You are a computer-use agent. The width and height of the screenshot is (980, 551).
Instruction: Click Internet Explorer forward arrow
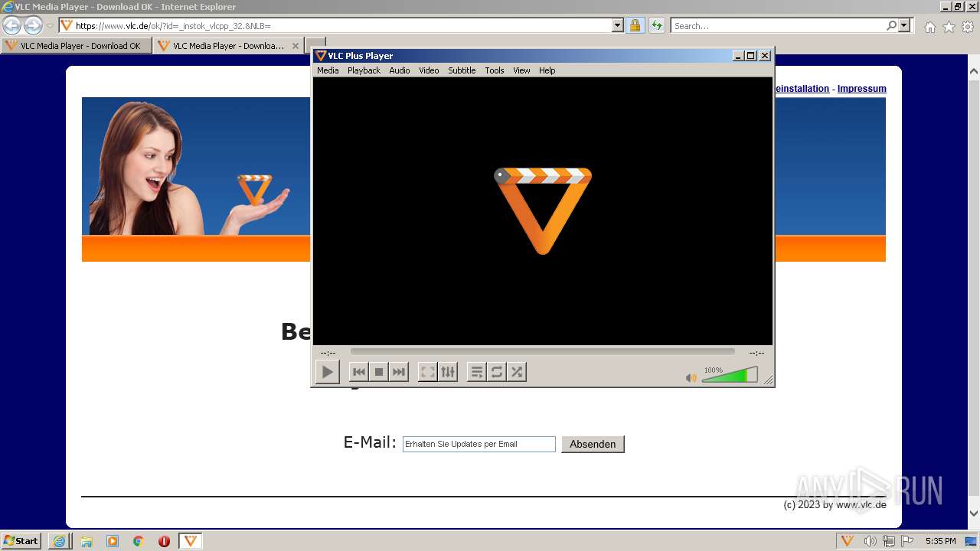click(x=33, y=25)
